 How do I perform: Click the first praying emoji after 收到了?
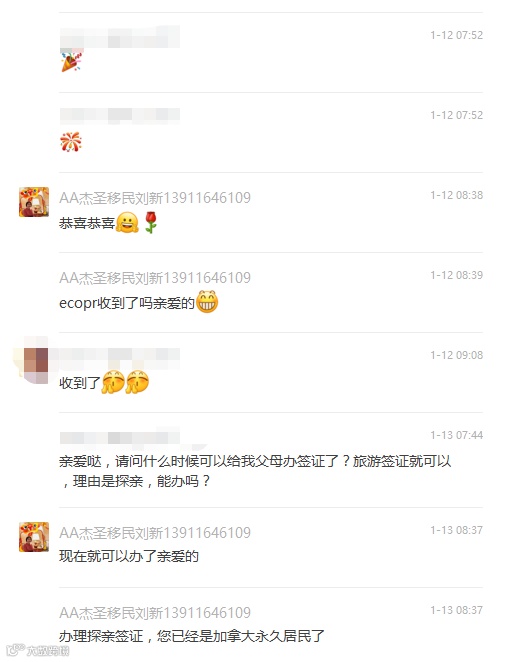click(x=113, y=382)
